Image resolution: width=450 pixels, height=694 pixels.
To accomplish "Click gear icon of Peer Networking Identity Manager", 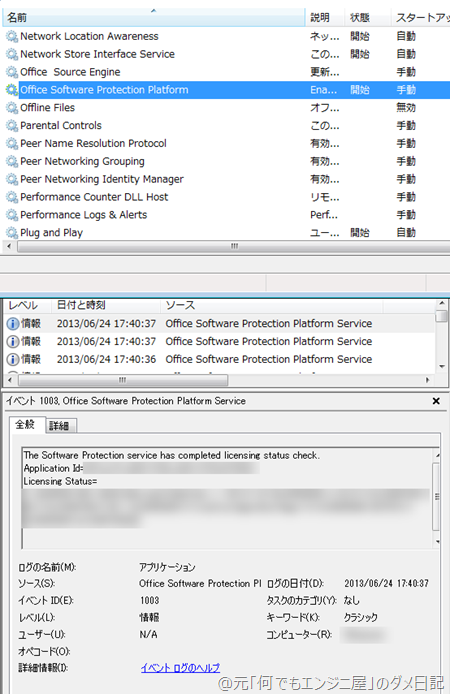I will [x=12, y=179].
